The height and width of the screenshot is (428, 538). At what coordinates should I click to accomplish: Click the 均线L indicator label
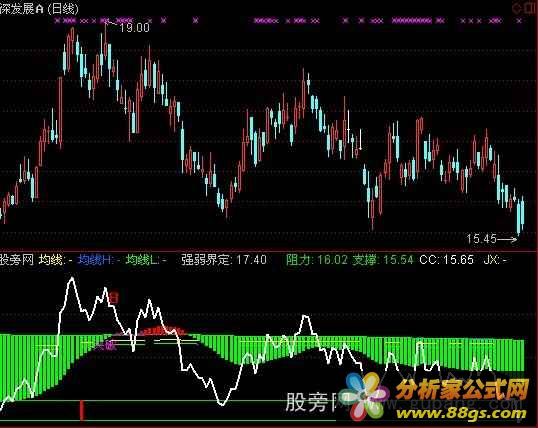coord(146,259)
